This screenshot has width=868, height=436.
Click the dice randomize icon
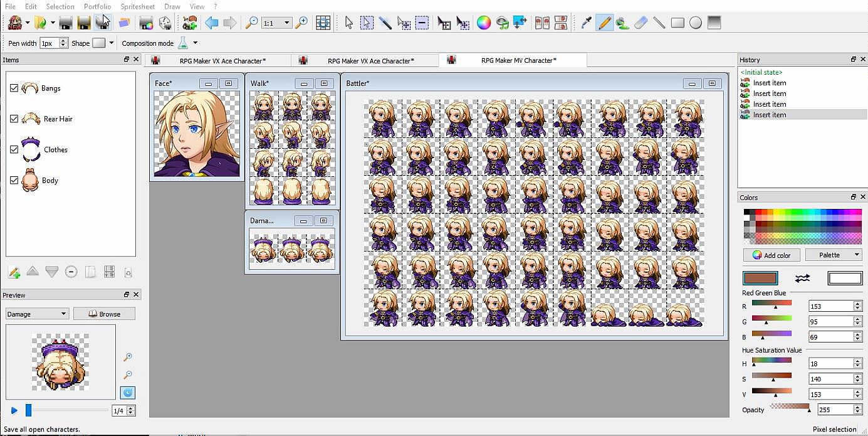pyautogui.click(x=165, y=23)
